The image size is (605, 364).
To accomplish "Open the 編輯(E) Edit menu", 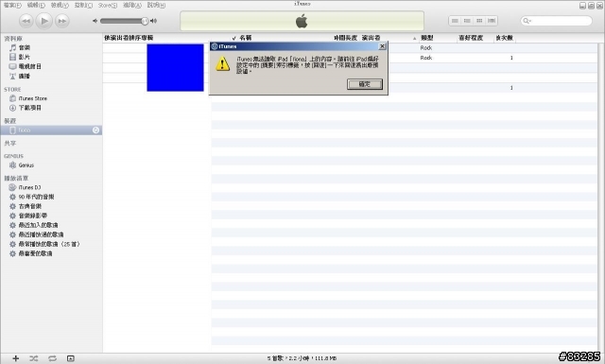I will (x=36, y=5).
